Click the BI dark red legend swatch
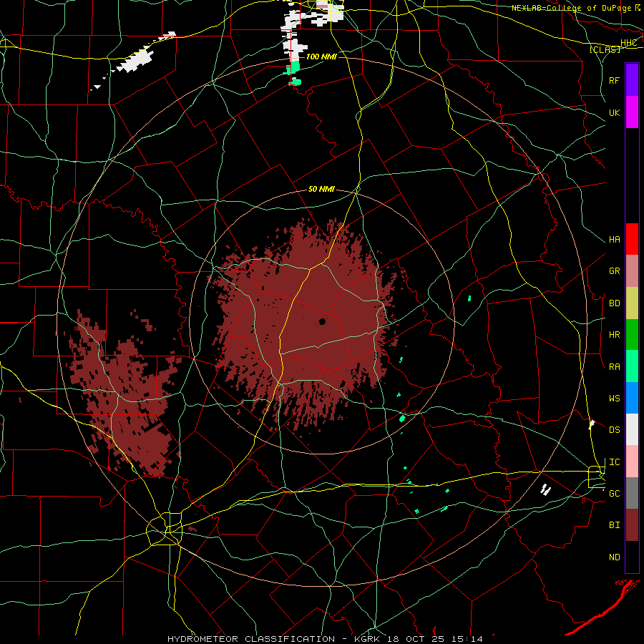Viewport: 644px width, 644px height. (x=632, y=525)
